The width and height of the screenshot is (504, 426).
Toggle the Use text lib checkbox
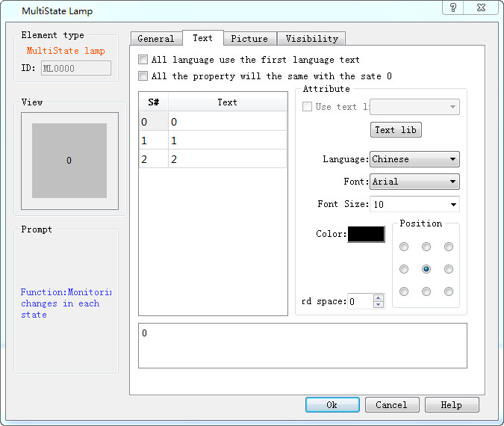pyautogui.click(x=308, y=106)
